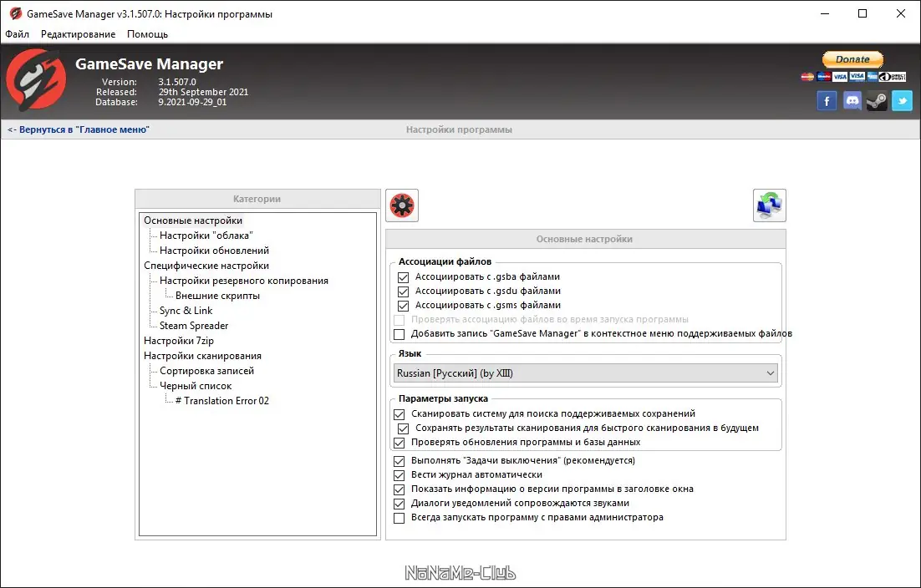Click the 'Категории' panel header
This screenshot has height=588, width=921.
point(257,199)
